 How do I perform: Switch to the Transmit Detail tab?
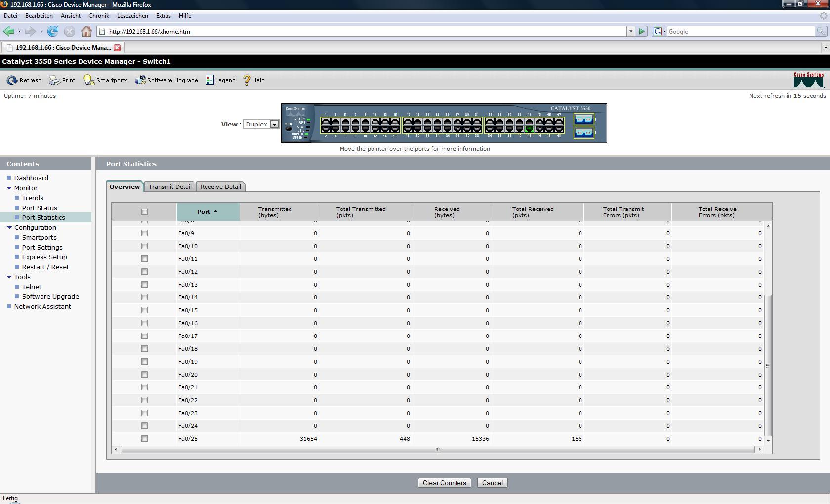[170, 187]
